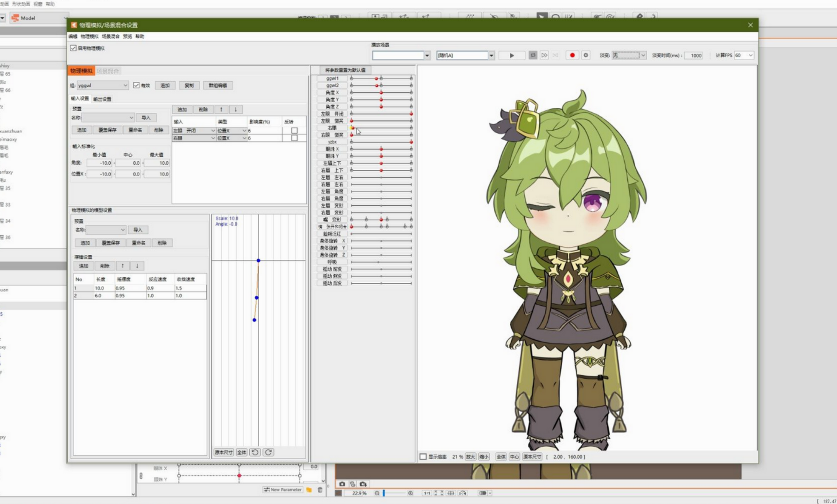Image resolution: width=837 pixels, height=504 pixels.
Task: Click camera snapshot icon below canvas
Action: [342, 484]
